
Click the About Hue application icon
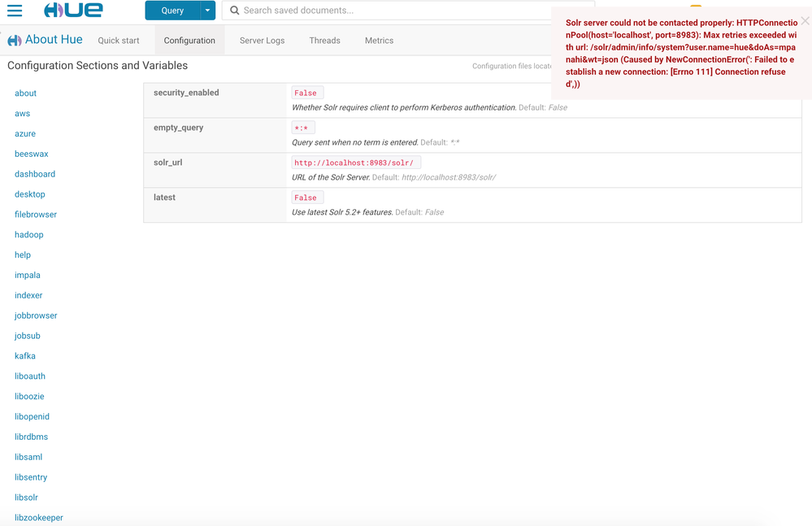pyautogui.click(x=15, y=39)
